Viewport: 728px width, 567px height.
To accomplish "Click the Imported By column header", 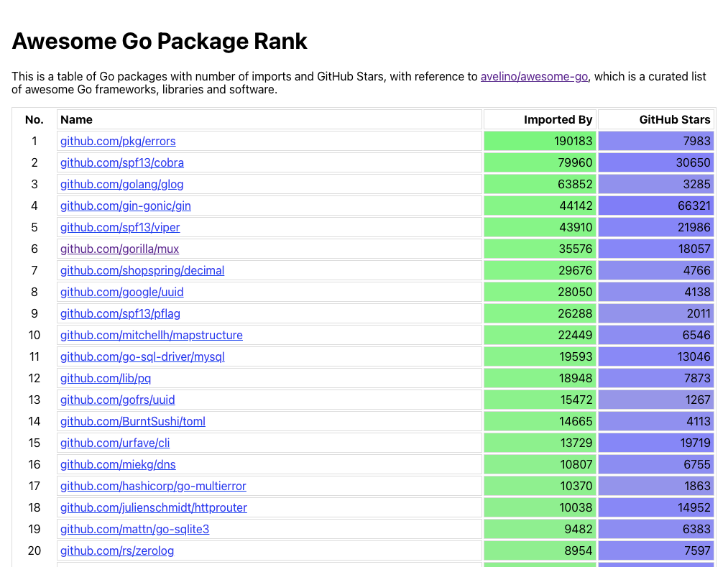I will 558,119.
